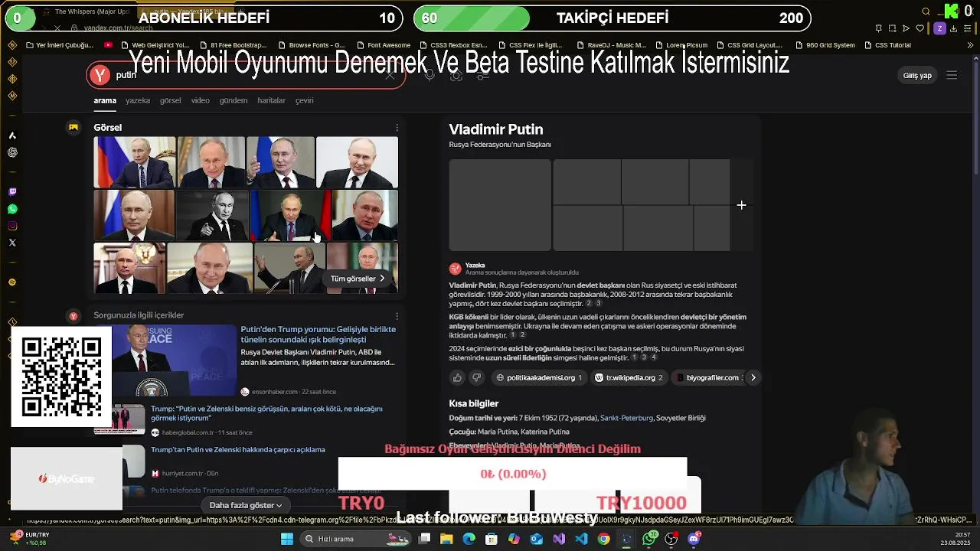Click the large empty photo placeholder under Vladimir Putin
Image resolution: width=980 pixels, height=551 pixels.
click(500, 205)
